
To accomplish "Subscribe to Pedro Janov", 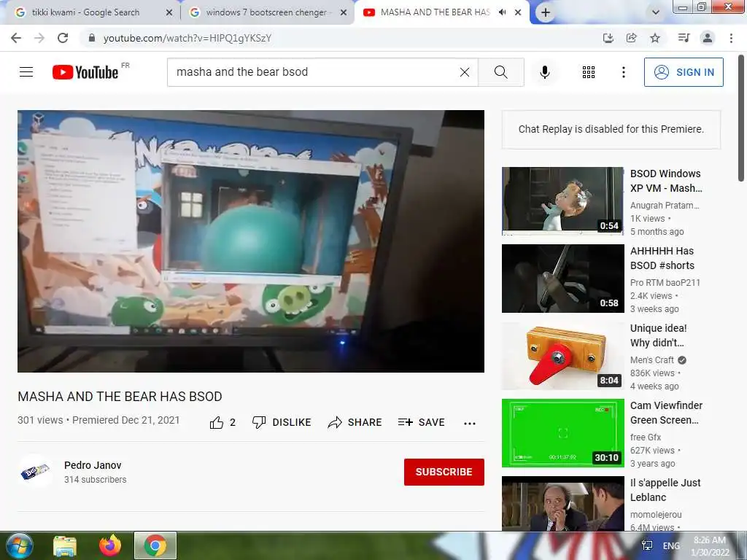I will click(444, 472).
